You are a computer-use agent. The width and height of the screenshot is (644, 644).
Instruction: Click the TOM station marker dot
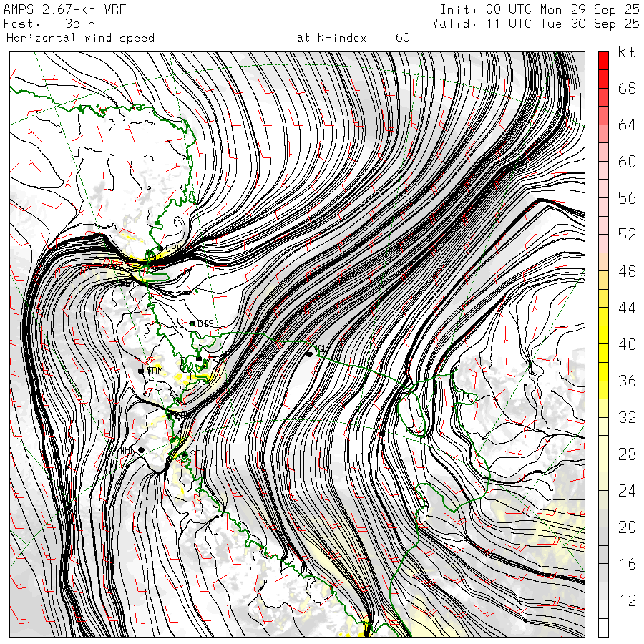[x=141, y=371]
